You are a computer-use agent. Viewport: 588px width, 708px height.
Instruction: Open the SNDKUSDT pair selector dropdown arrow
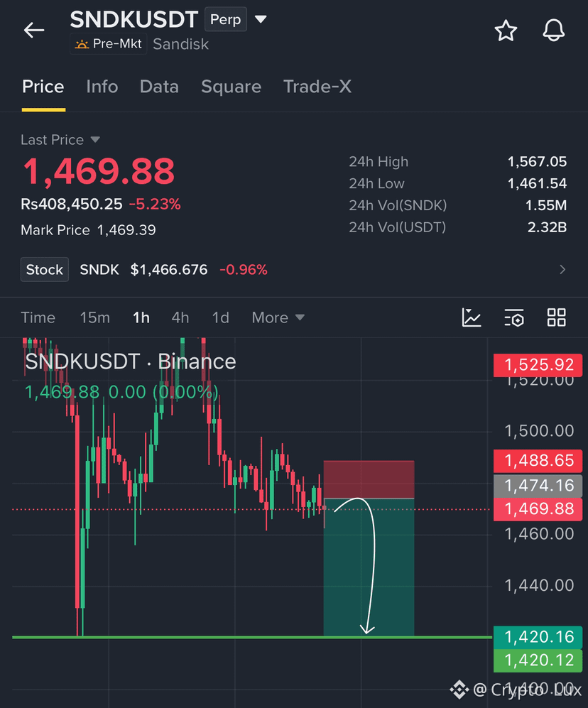[x=261, y=19]
